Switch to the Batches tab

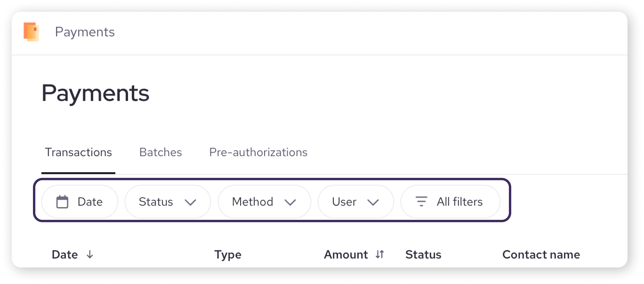pos(161,152)
